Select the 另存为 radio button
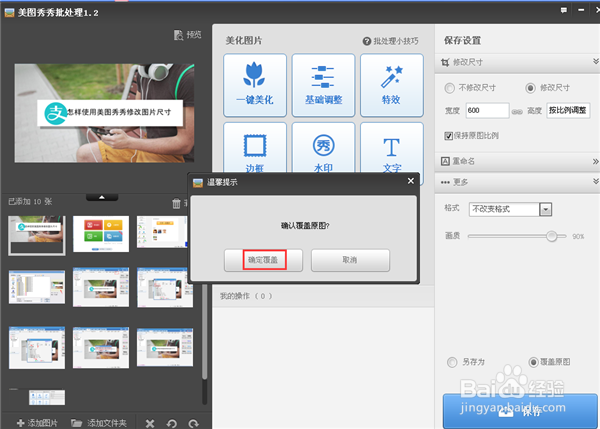This screenshot has width=600, height=429. point(452,362)
